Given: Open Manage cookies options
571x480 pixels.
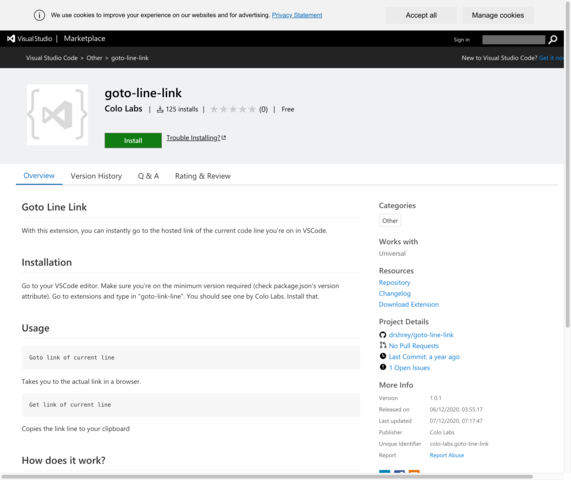Looking at the screenshot, I should pyautogui.click(x=498, y=15).
